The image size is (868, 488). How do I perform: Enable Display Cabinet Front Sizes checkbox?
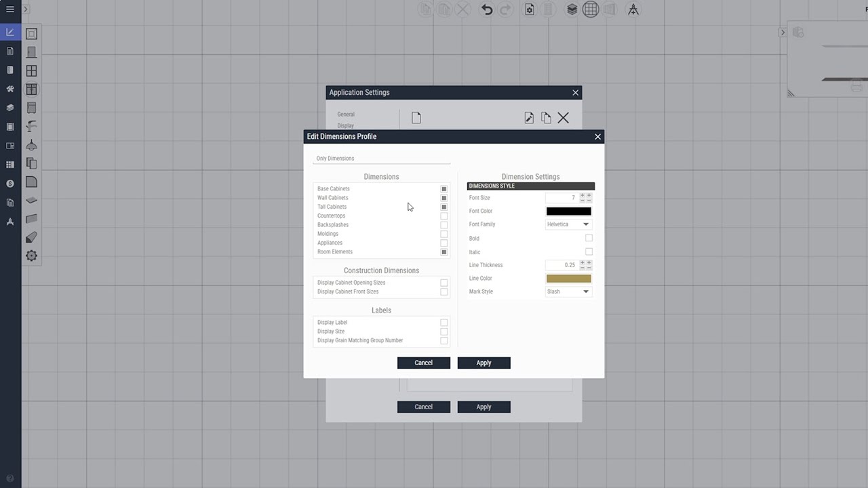[444, 291]
